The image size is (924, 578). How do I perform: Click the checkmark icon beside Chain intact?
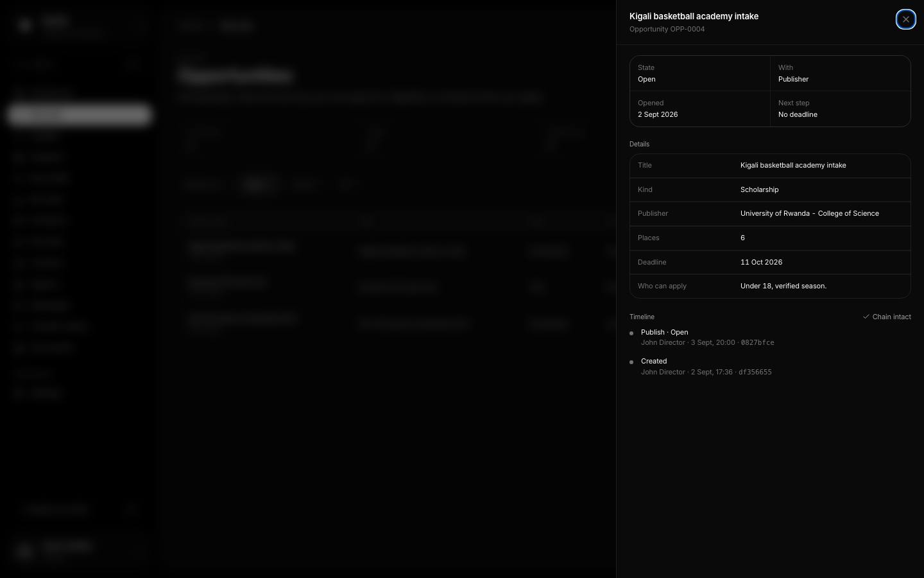click(x=866, y=317)
